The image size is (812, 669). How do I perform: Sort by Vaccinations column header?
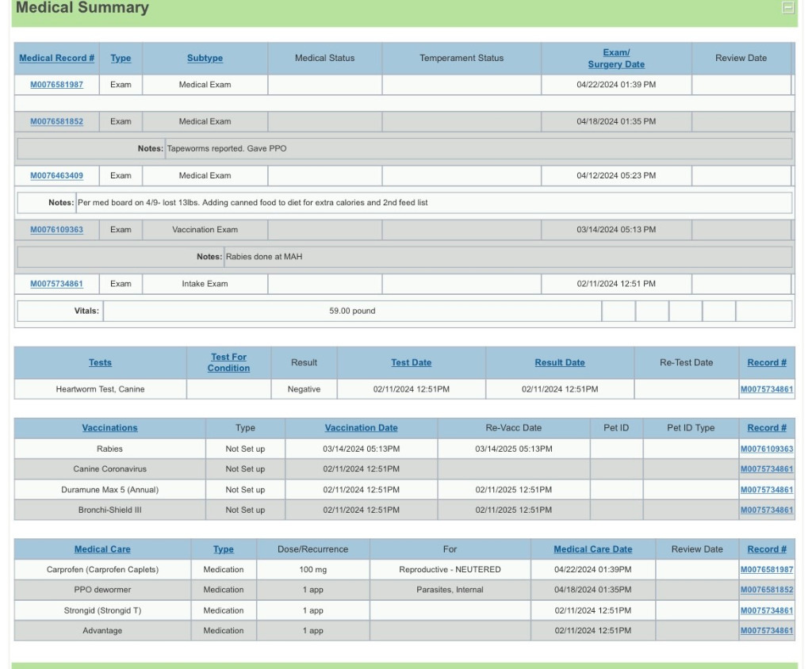[x=109, y=428]
